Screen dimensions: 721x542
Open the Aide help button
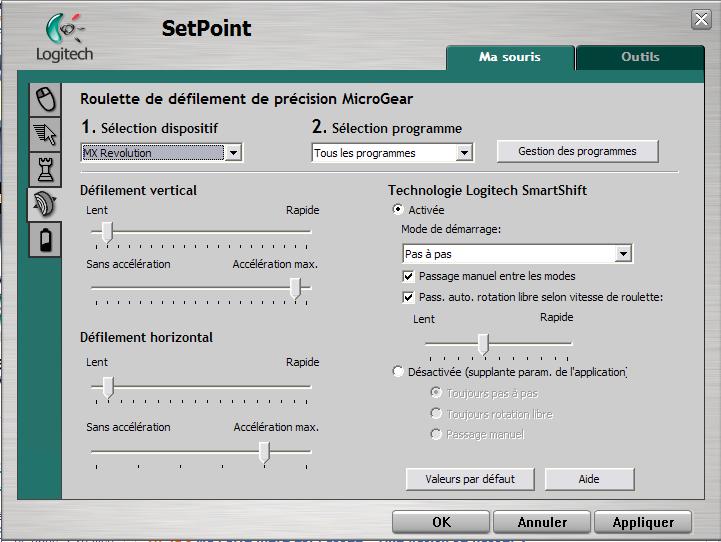point(589,479)
